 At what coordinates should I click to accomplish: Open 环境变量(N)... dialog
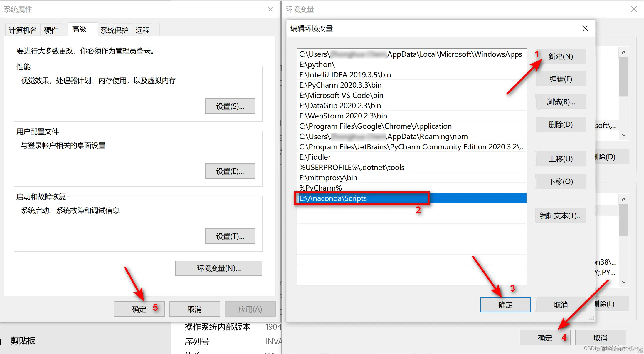click(x=218, y=268)
